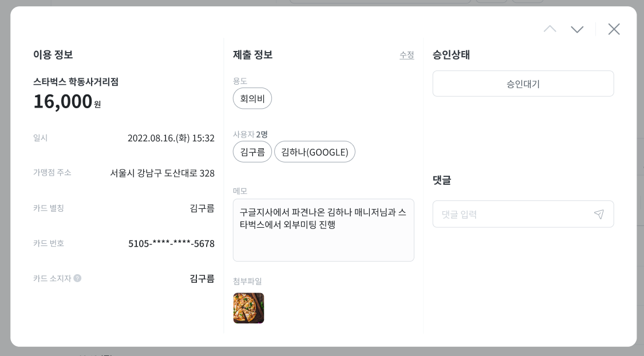Viewport: 644px width, 356px height.
Task: Click the send comment paper plane icon
Action: (x=599, y=214)
